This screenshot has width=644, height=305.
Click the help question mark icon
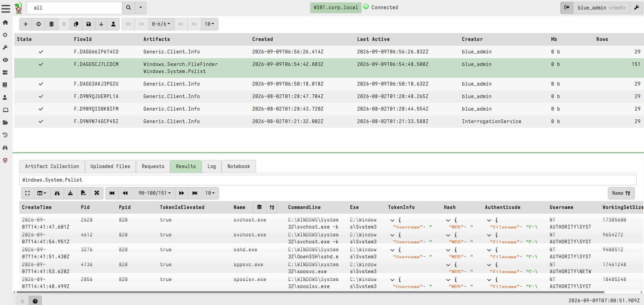click(35, 301)
